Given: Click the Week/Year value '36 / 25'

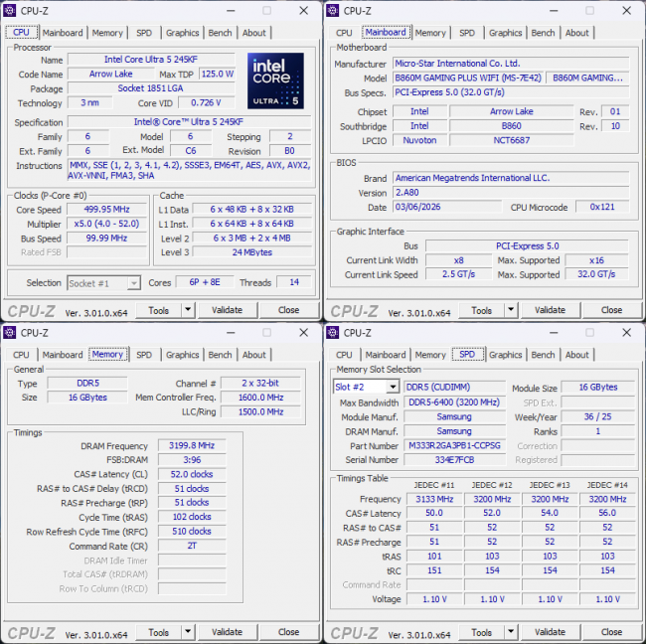Looking at the screenshot, I should click(x=597, y=417).
